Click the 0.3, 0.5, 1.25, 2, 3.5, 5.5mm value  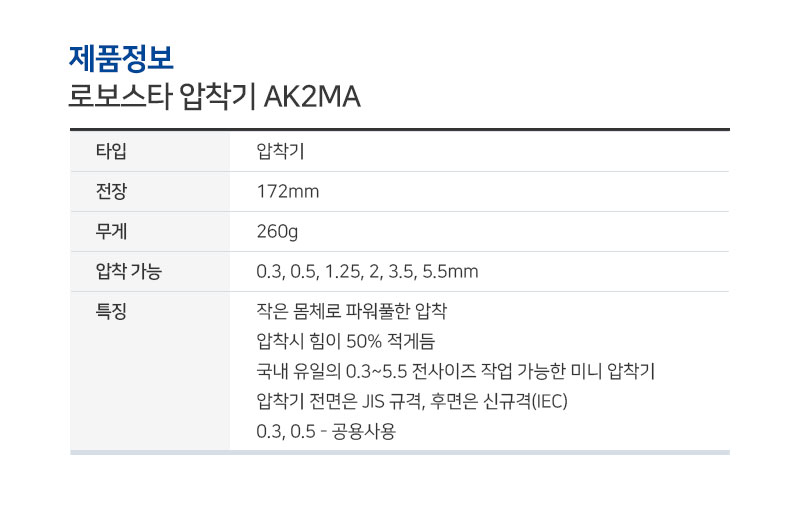point(367,272)
